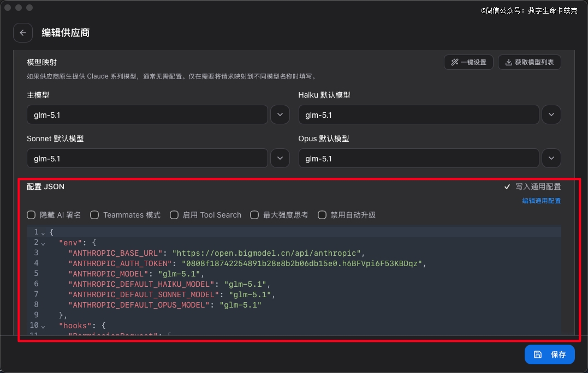Click the 保存 save button
This screenshot has height=373, width=588.
549,354
